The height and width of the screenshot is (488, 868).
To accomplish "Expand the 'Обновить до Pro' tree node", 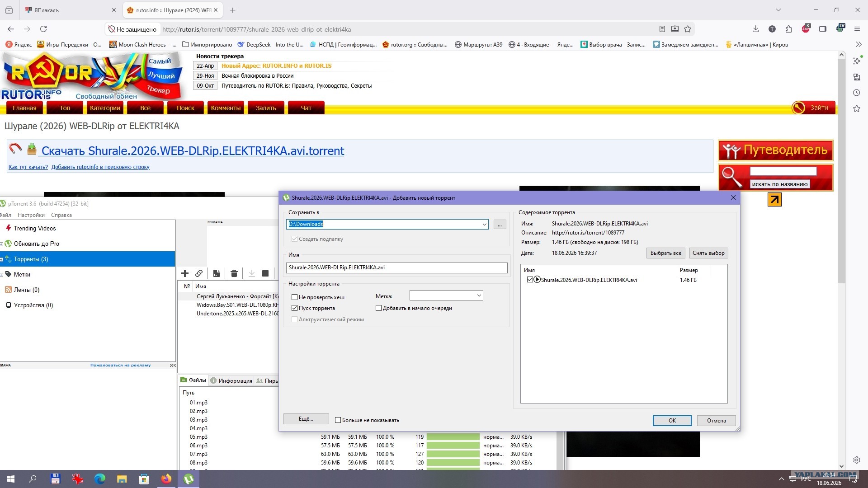I will [2, 244].
